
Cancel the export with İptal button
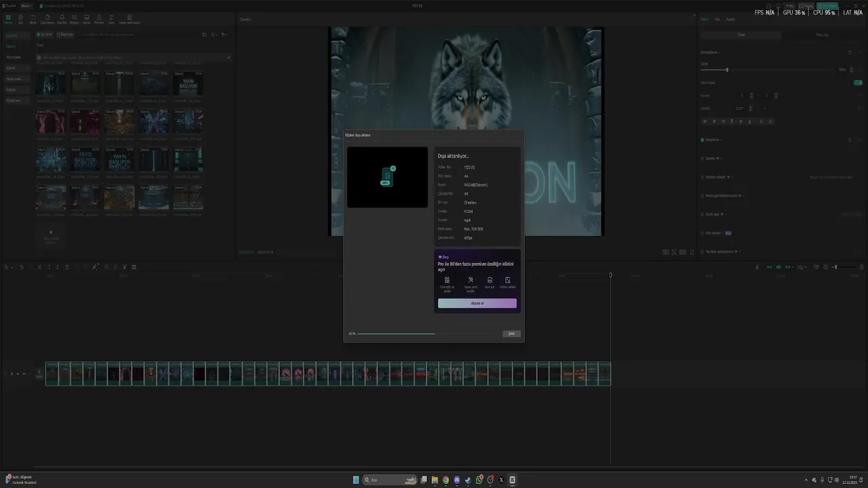coord(512,333)
